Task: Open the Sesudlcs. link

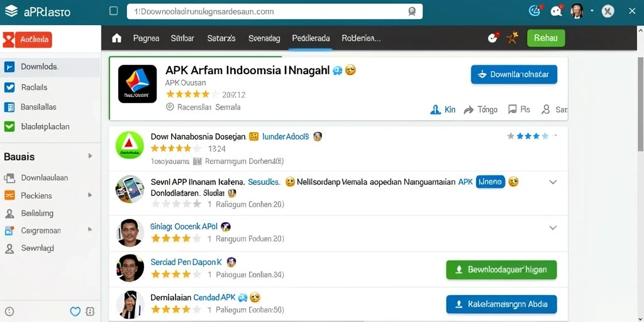Action: [x=265, y=182]
